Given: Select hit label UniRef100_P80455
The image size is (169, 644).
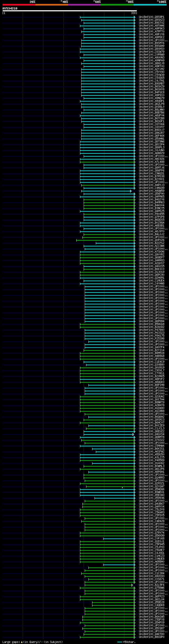Looking at the screenshot, I should (x=152, y=214).
